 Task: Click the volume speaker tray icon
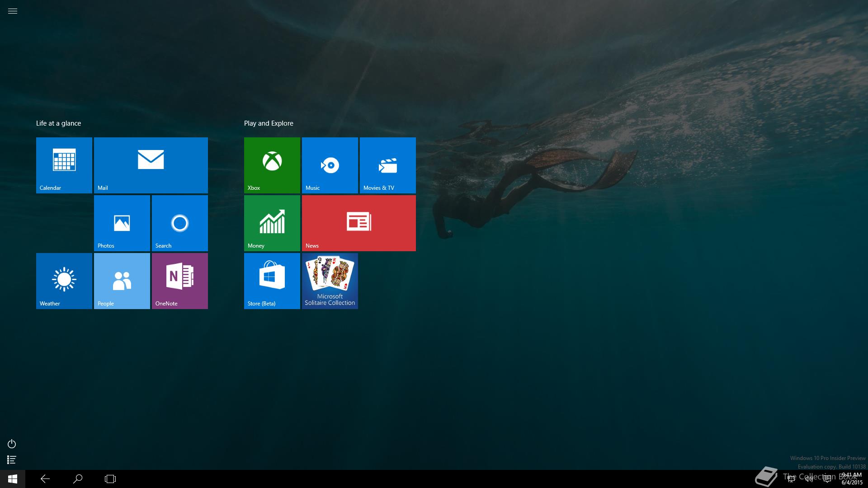pos(809,479)
